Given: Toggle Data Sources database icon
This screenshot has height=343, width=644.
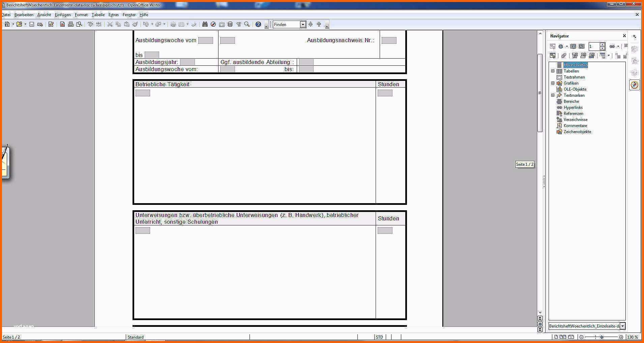Looking at the screenshot, I should point(230,24).
